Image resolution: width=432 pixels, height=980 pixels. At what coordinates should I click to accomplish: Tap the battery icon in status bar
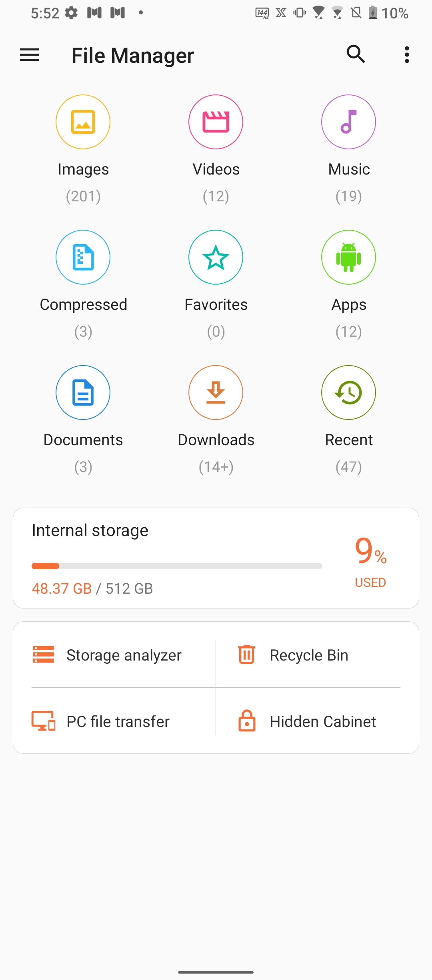(x=372, y=13)
